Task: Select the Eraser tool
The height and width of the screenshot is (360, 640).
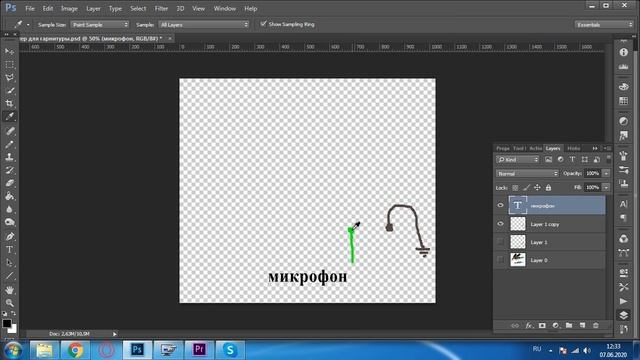Action: point(9,183)
